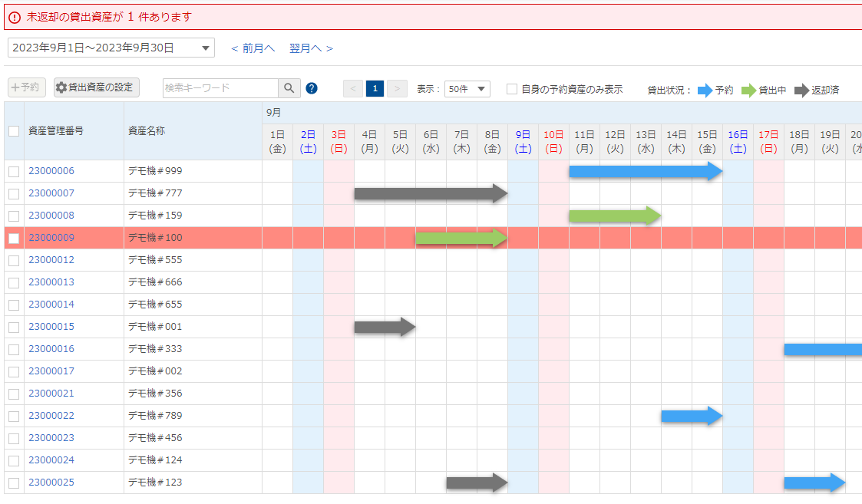Check the row checkbox for 23000006
Image resolution: width=862 pixels, height=504 pixels.
14,171
